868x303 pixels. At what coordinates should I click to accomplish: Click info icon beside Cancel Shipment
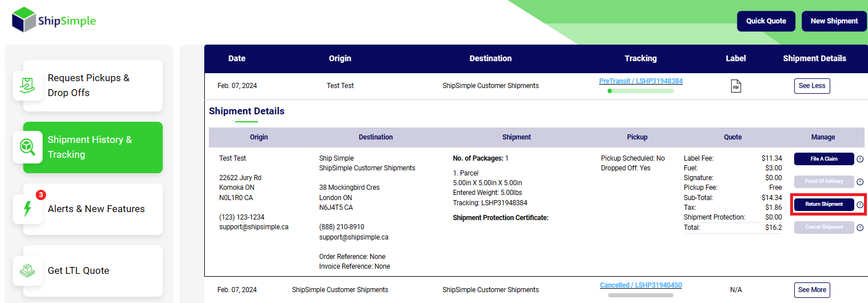pos(859,228)
